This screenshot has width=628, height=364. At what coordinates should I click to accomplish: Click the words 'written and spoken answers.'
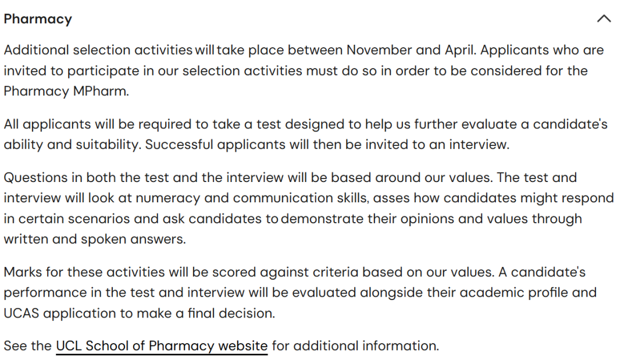[95, 239]
